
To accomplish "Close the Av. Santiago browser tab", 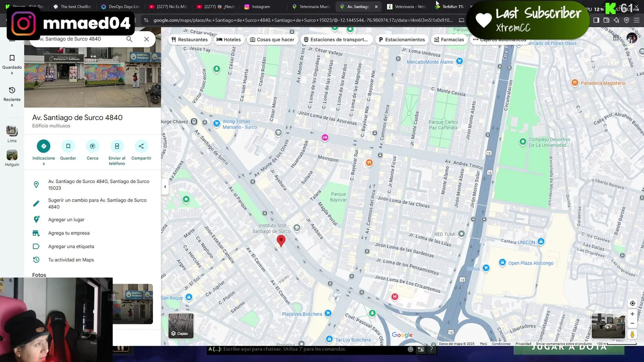I will click(376, 7).
